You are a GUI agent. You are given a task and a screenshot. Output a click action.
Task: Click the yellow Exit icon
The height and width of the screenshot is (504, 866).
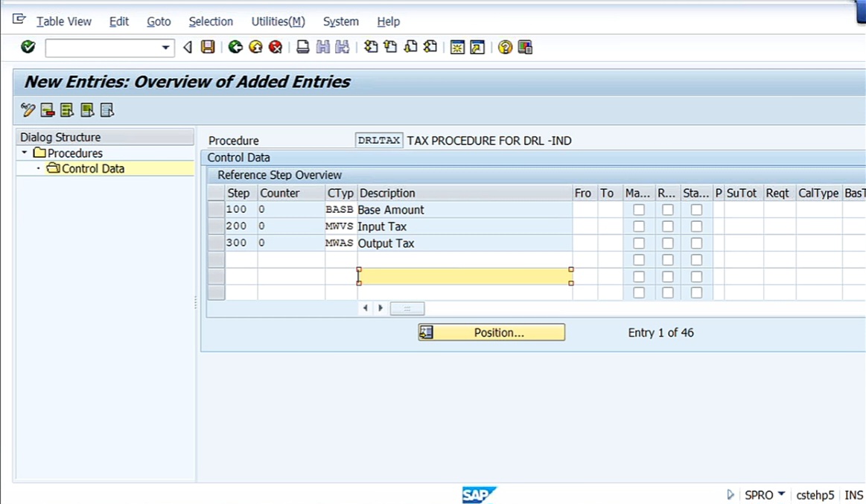tap(255, 47)
